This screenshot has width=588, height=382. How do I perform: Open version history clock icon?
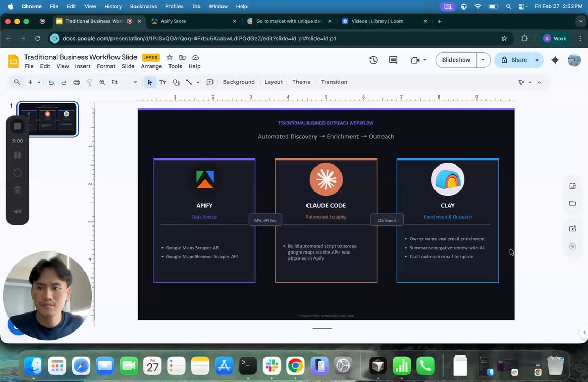coord(373,60)
